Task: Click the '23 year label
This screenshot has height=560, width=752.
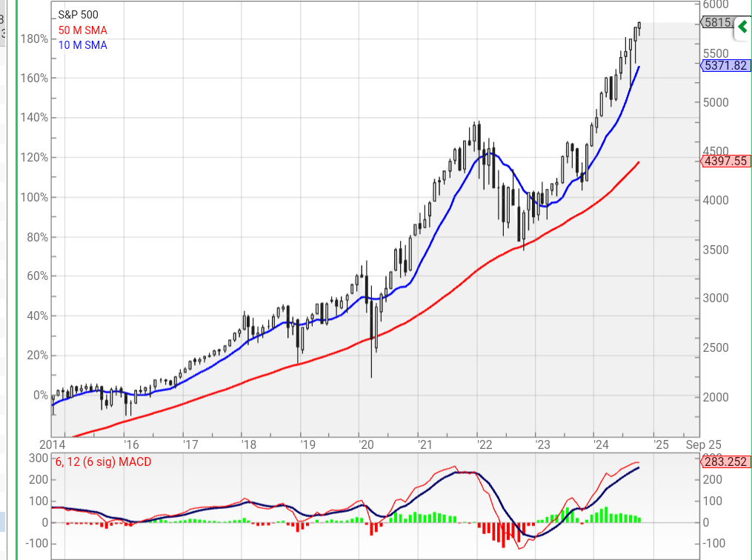Action: [543, 444]
